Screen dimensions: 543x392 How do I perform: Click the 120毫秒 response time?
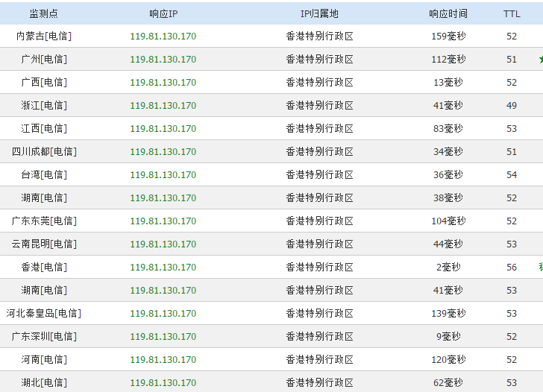448,359
